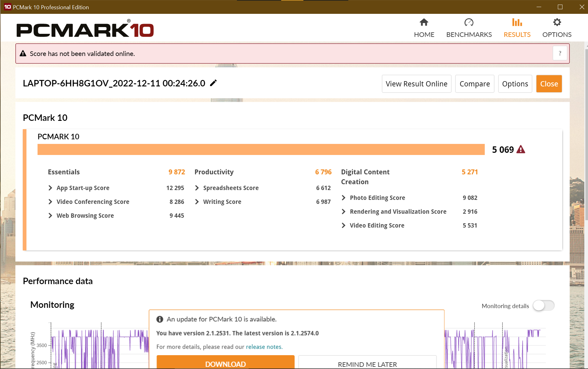Click the Options gear icon

click(557, 22)
